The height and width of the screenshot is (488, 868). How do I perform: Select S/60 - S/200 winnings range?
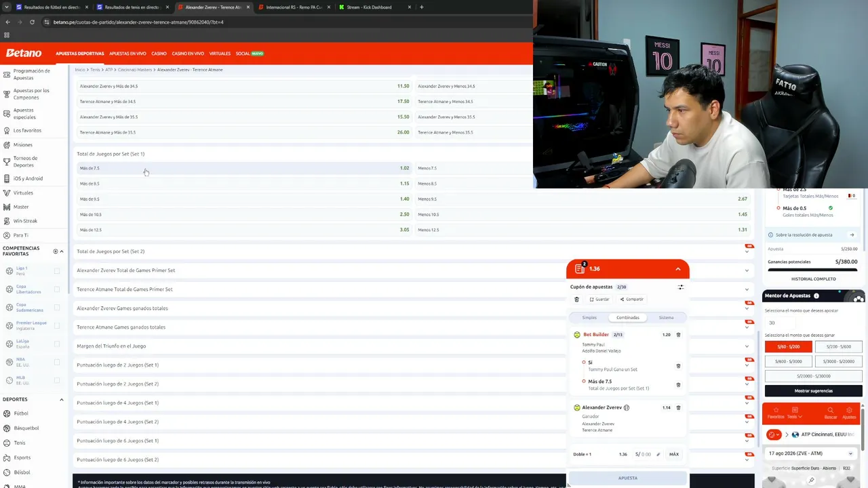(x=788, y=346)
